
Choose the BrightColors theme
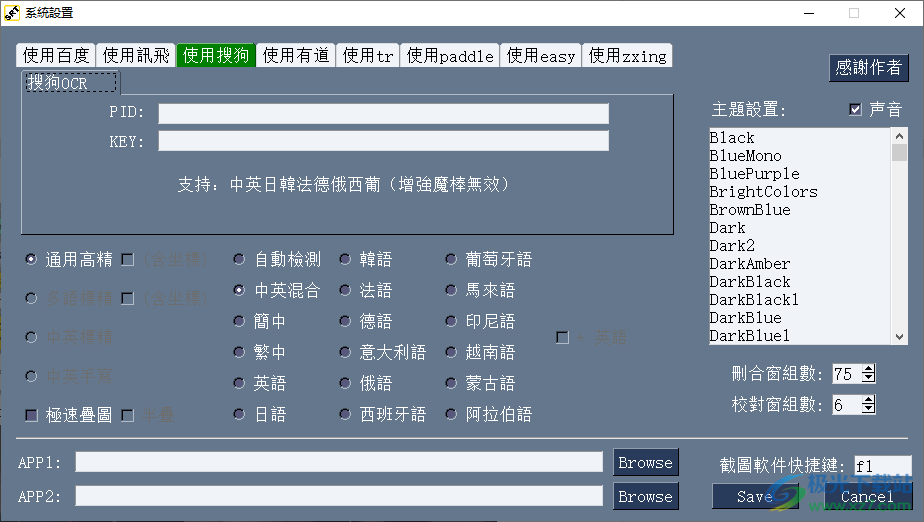[x=800, y=192]
